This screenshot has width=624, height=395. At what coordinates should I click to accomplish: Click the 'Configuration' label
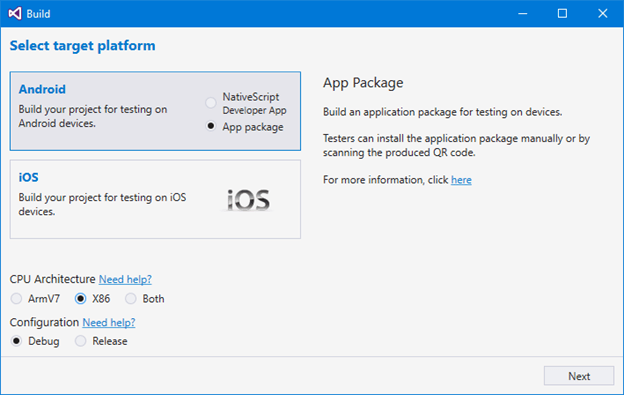[45, 322]
